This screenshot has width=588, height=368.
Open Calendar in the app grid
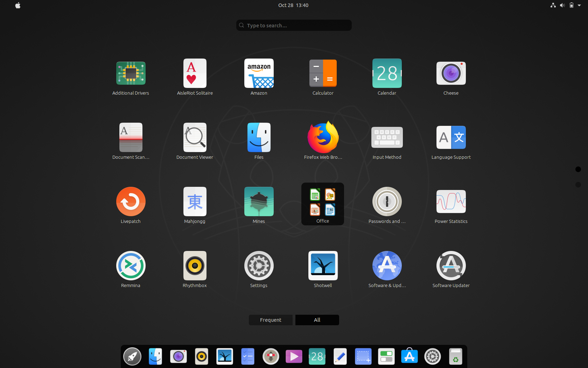coord(387,73)
